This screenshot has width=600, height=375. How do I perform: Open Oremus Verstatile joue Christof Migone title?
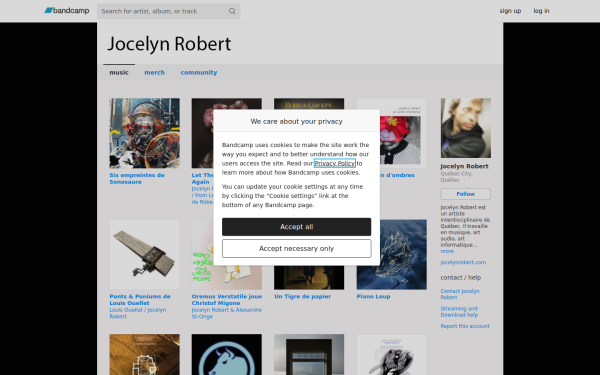pos(227,300)
